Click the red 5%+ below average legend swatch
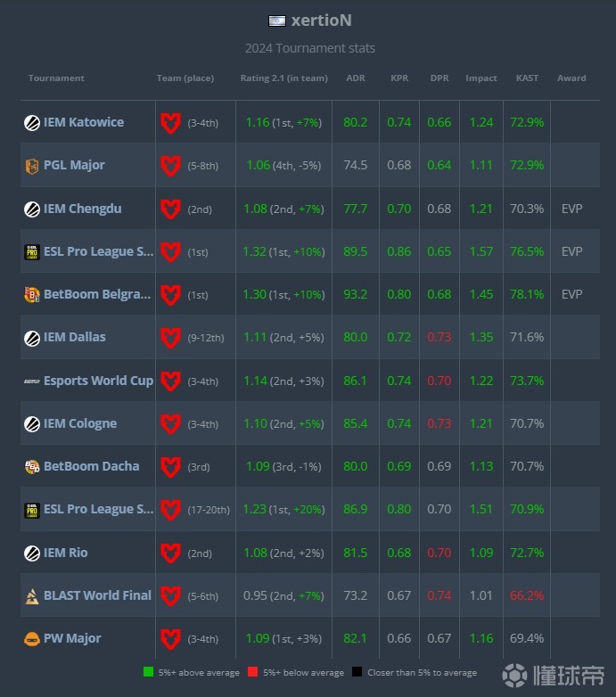The width and height of the screenshot is (616, 697). click(252, 672)
